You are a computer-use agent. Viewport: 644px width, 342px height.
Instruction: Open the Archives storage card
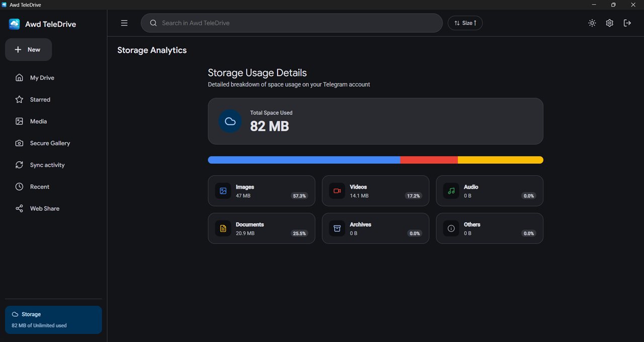[x=375, y=228]
